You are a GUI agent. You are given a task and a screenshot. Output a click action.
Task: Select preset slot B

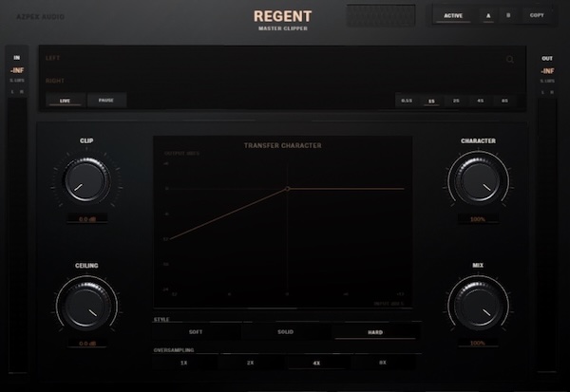(508, 15)
